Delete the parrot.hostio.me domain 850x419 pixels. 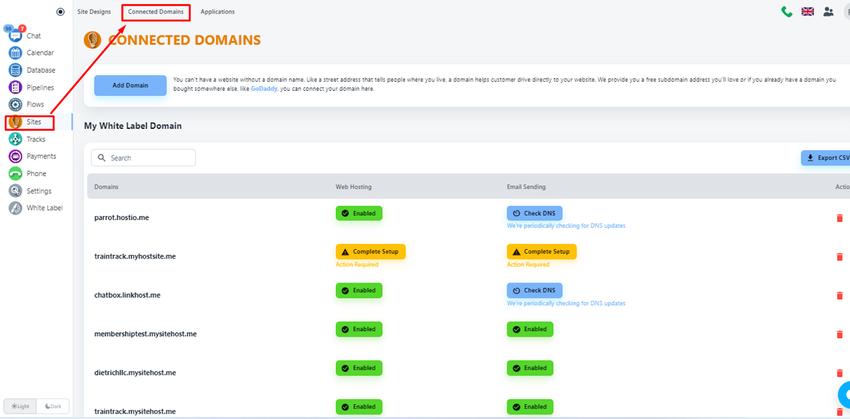click(x=840, y=218)
